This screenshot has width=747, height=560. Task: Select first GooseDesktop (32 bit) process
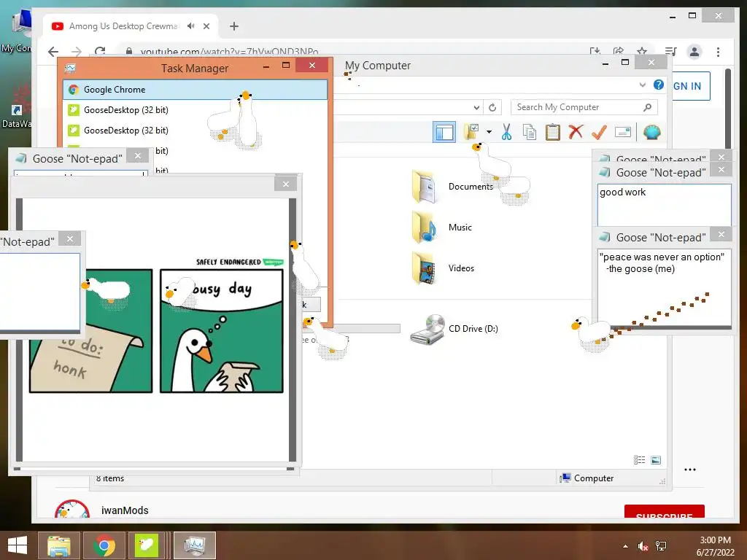195,110
